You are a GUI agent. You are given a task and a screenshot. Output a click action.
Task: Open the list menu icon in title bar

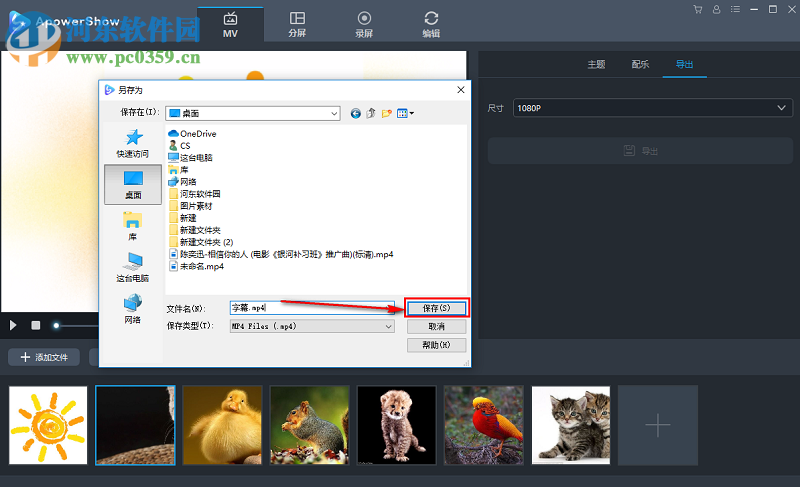(x=735, y=9)
